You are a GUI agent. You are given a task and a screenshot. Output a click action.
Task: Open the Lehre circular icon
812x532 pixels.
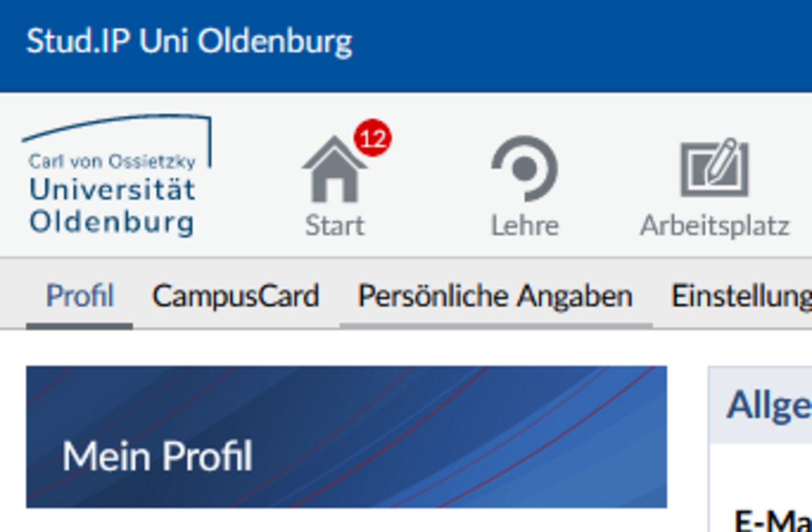coord(524,169)
